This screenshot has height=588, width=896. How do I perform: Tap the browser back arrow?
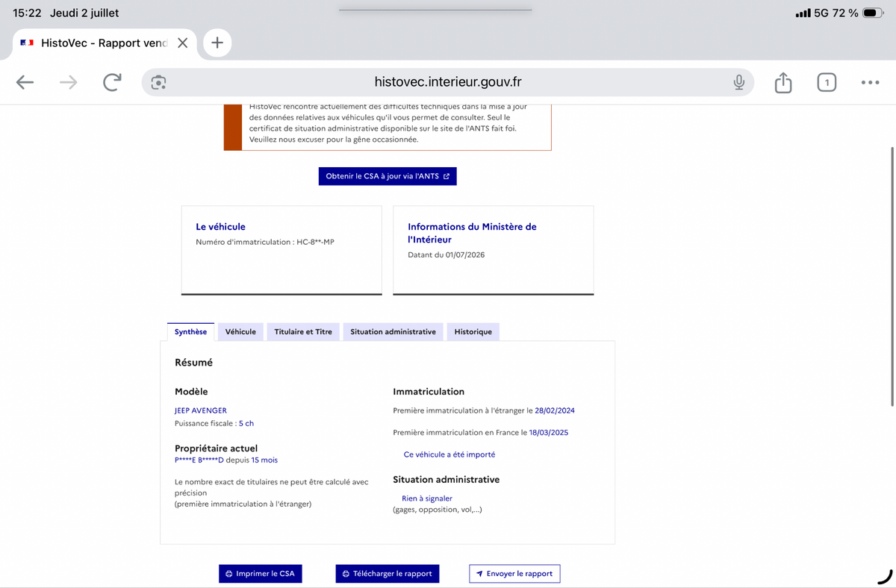pos(25,82)
